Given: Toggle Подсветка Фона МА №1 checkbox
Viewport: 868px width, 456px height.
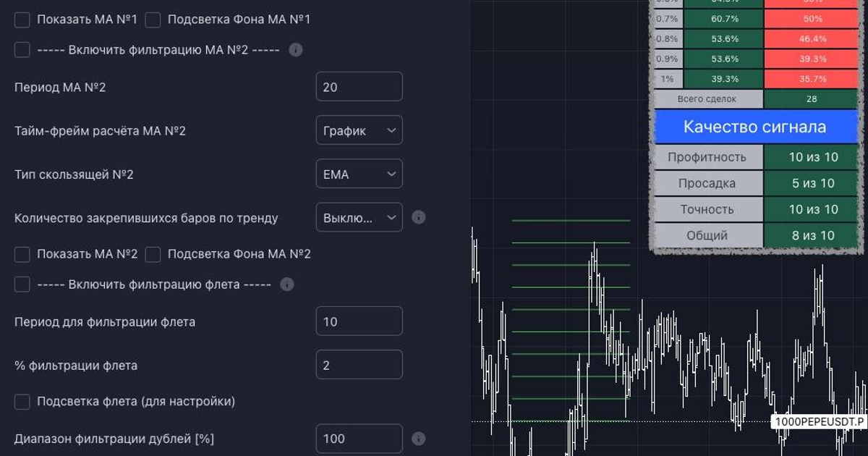Looking at the screenshot, I should pos(153,20).
